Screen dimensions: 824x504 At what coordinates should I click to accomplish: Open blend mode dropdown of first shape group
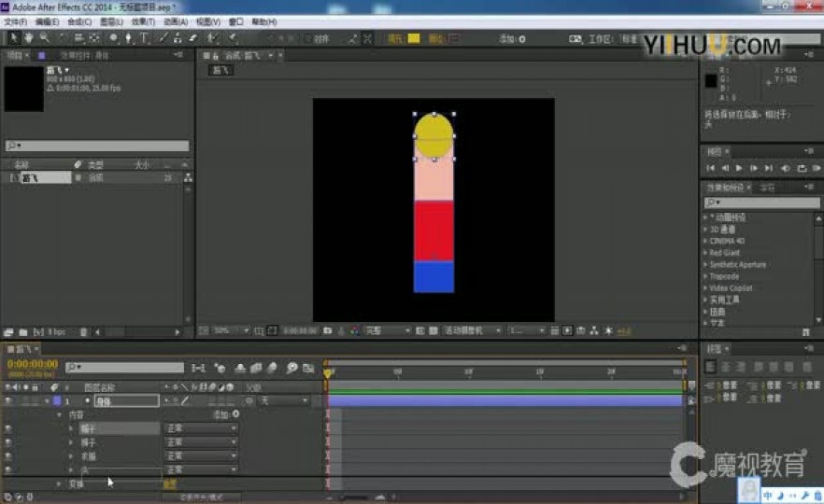pyautogui.click(x=201, y=429)
